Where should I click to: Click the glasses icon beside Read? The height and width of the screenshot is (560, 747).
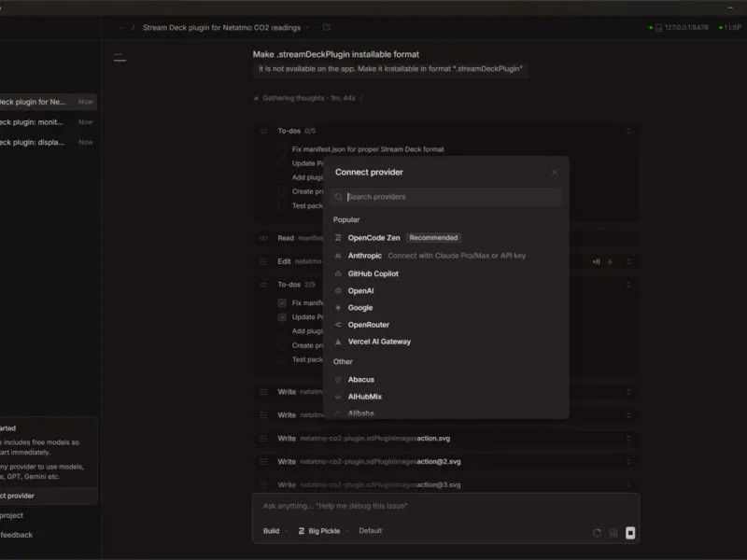tap(263, 238)
